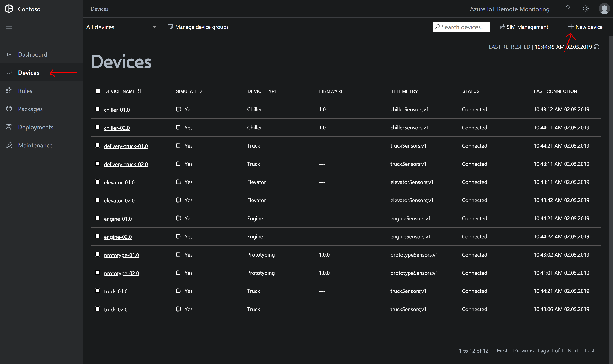613x364 pixels.
Task: Click the Rules sidebar icon
Action: 9,90
